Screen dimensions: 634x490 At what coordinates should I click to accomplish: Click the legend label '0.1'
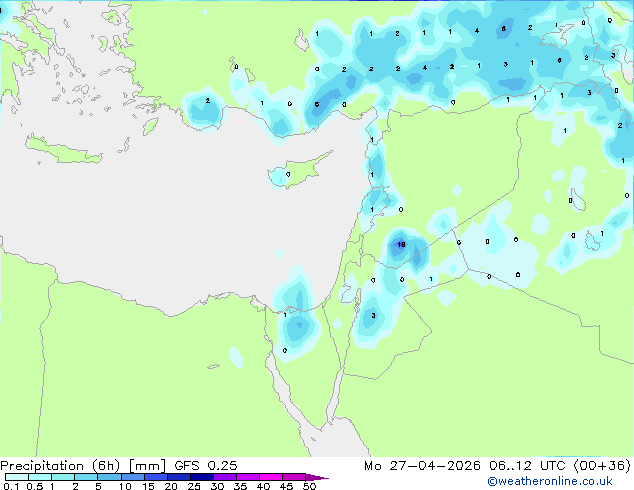click(x=11, y=486)
